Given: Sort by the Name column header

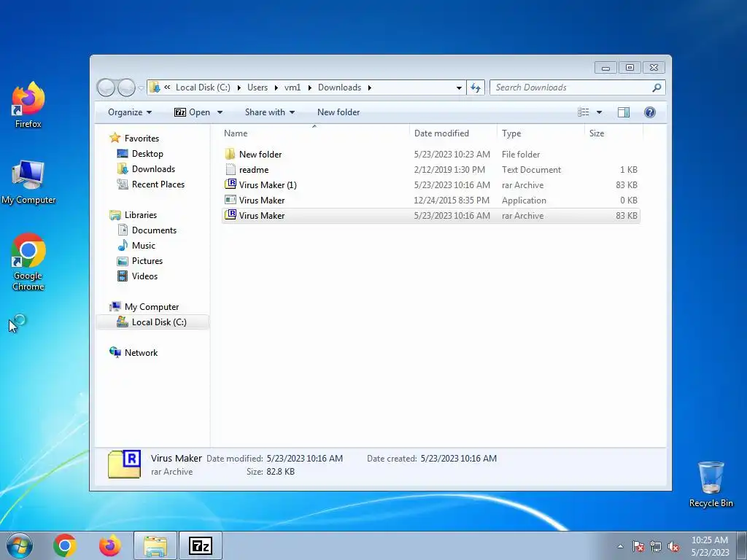Looking at the screenshot, I should click(x=314, y=133).
